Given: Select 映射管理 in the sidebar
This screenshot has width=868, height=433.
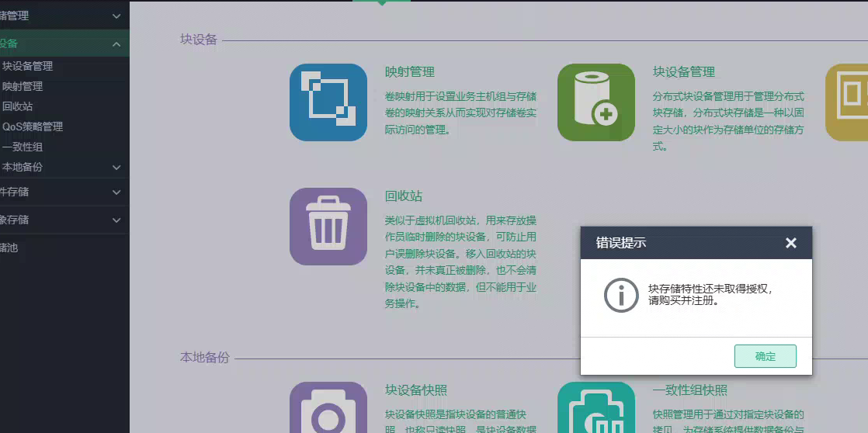Looking at the screenshot, I should pos(23,86).
